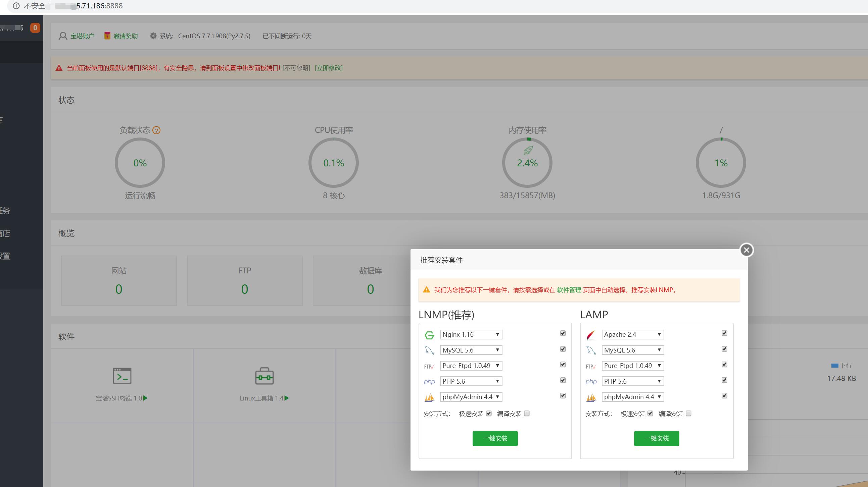Open the Nginx 1.16 version dropdown
Screen dimensions: 868x487
(x=471, y=334)
